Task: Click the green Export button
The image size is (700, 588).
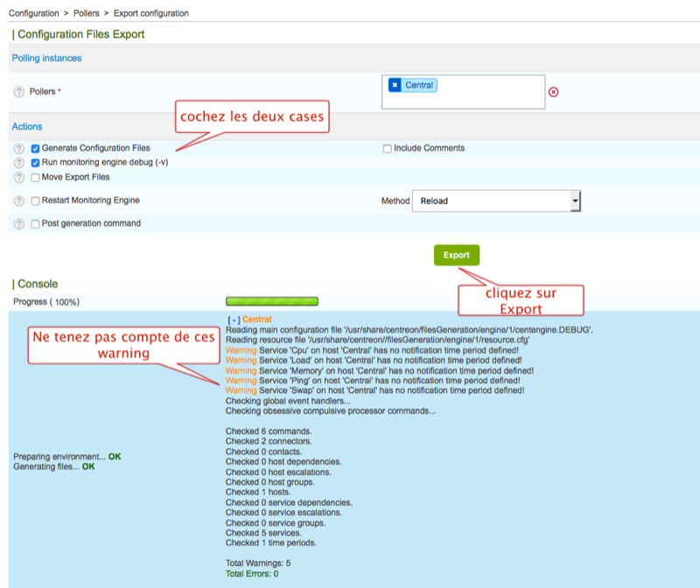Action: coord(456,255)
